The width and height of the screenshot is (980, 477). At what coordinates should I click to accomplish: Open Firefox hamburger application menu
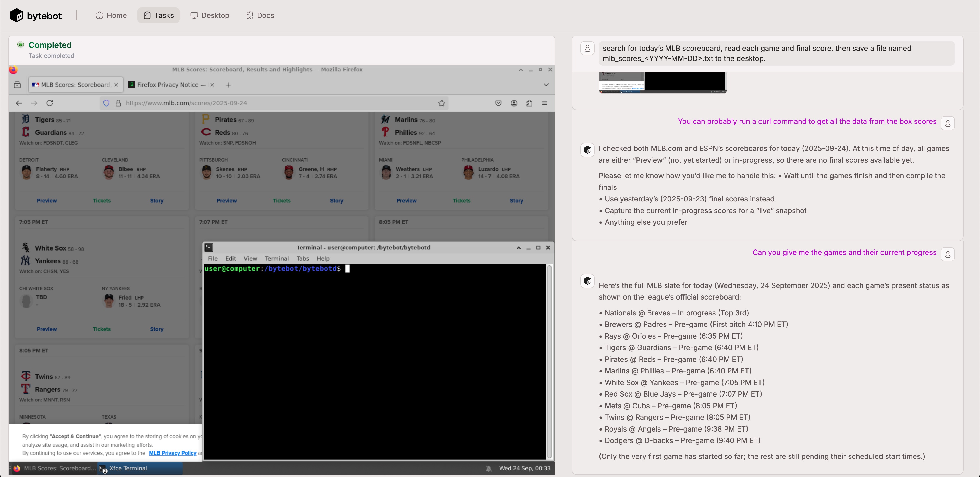click(544, 103)
